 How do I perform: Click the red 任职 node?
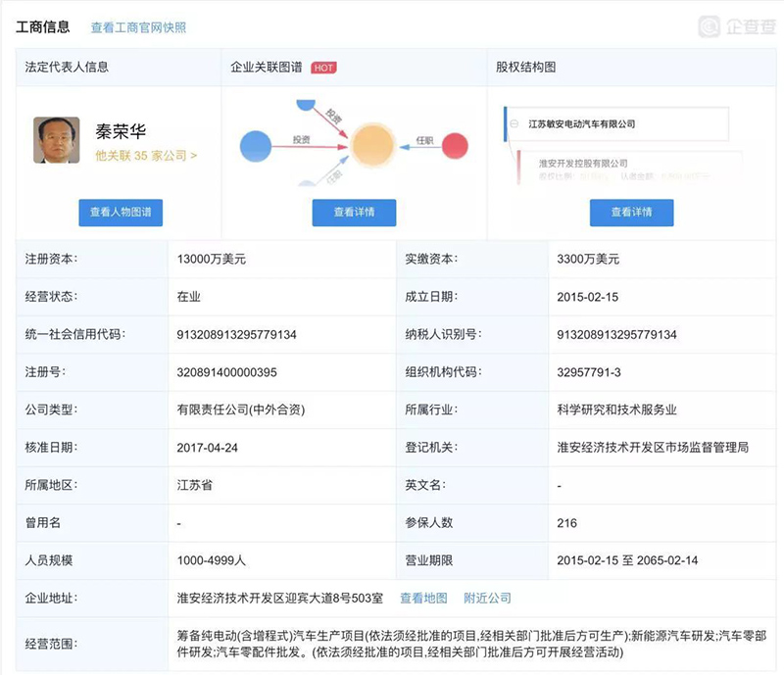click(x=455, y=146)
